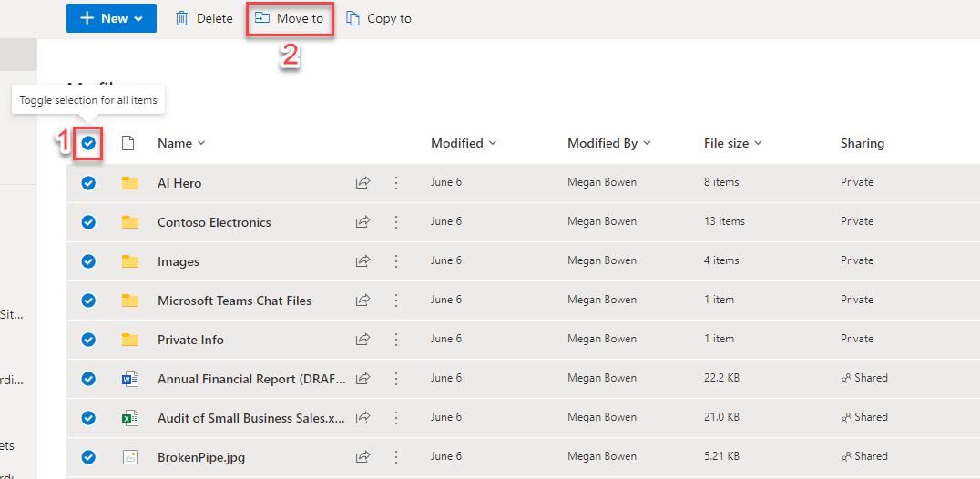Share the Microsoft Teams Chat Files folder
Image resolution: width=980 pixels, height=479 pixels.
click(x=362, y=301)
